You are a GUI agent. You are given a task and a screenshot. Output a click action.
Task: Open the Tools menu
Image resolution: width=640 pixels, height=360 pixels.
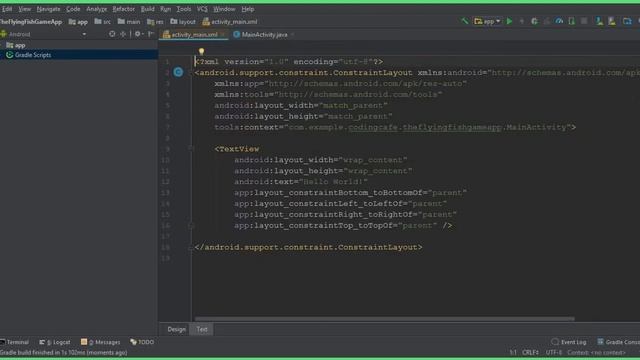click(183, 9)
